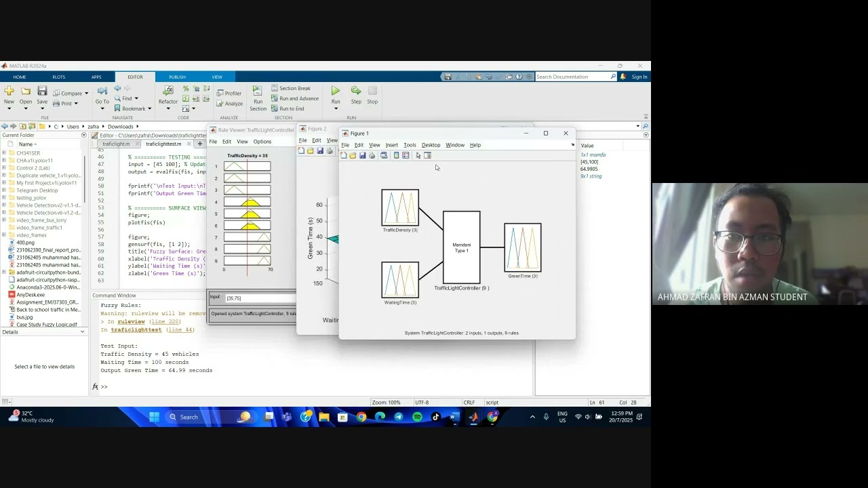Click Analyze in the Analyze section
The height and width of the screenshot is (488, 868).
click(229, 104)
